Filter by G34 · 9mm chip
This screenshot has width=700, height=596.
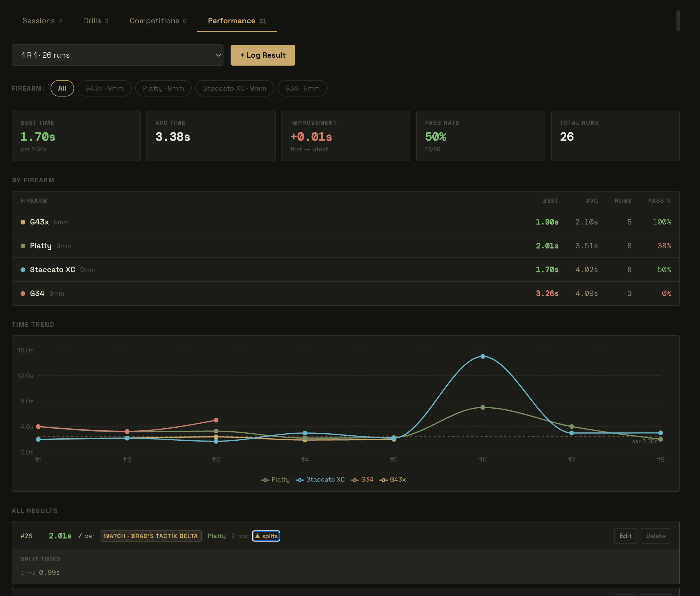point(302,88)
